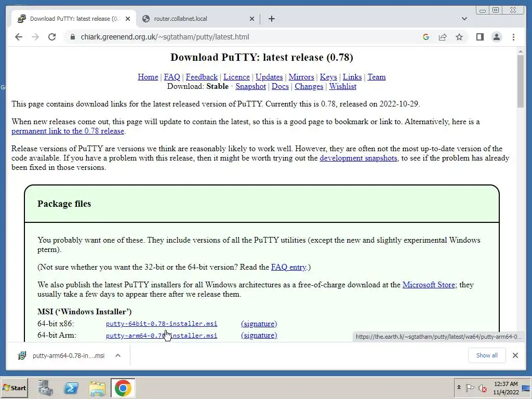The width and height of the screenshot is (532, 399).
Task: Close the Download PuTTY tab
Action: tap(128, 19)
